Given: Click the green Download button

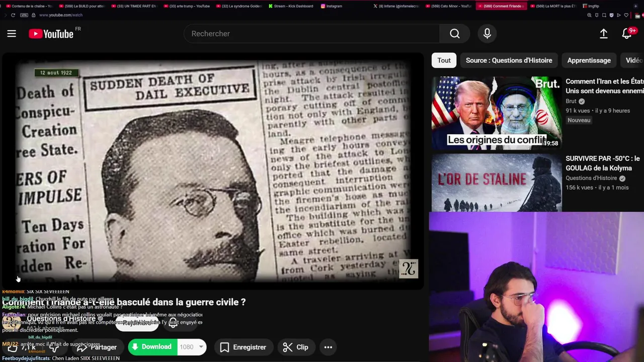Looking at the screenshot, I should coord(152,347).
